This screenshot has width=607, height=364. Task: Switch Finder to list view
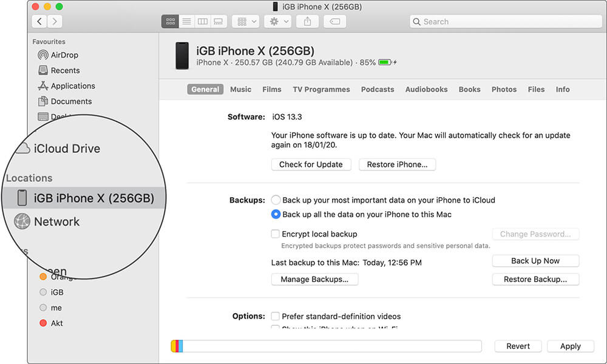coord(186,22)
